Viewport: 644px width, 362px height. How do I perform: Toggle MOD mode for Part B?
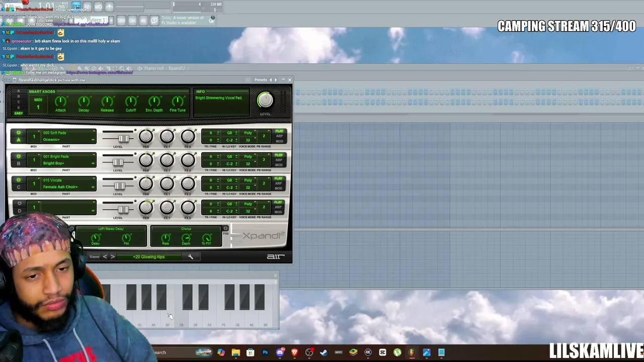(279, 165)
